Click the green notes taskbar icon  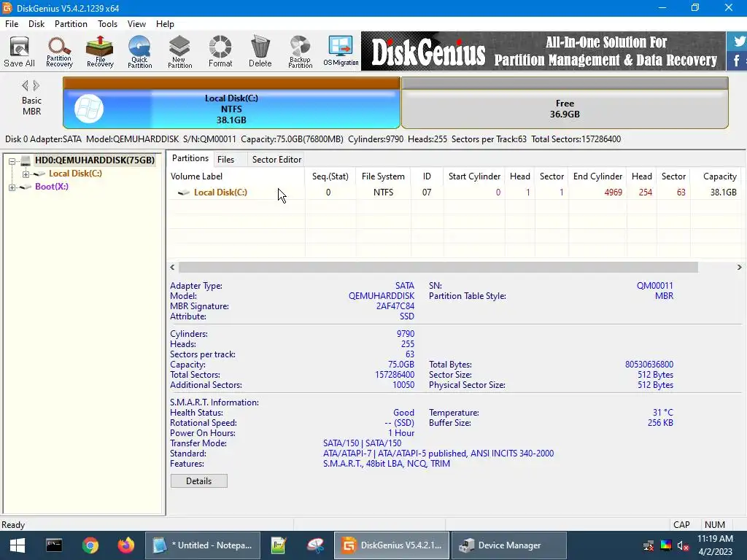[278, 545]
